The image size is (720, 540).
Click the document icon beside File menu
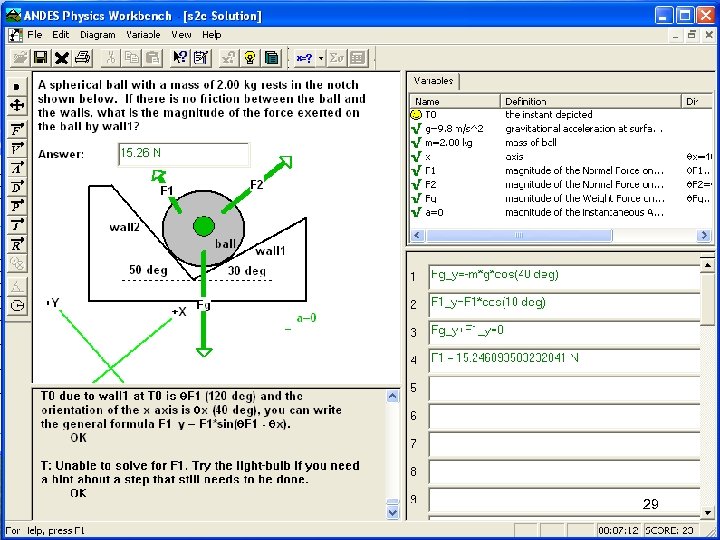click(15, 35)
